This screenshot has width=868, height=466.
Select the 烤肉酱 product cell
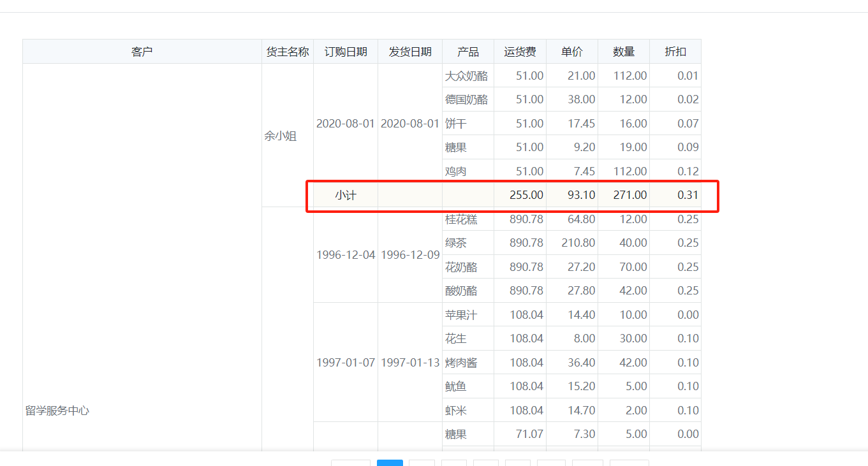[x=461, y=363]
